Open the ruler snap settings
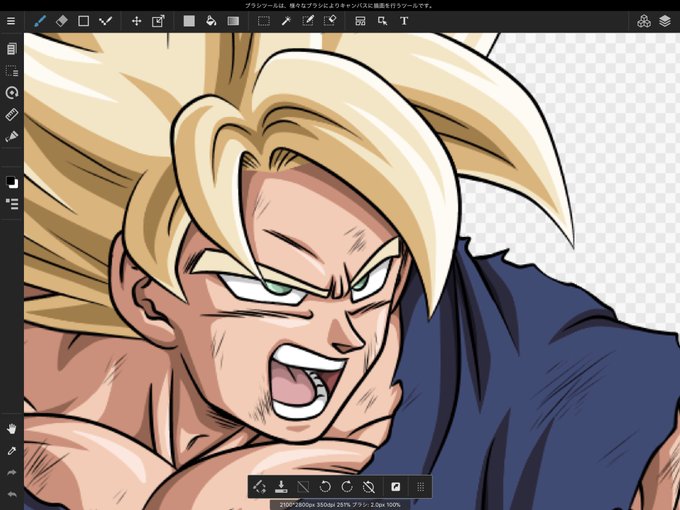Viewport: 680px width, 510px height. [x=12, y=114]
